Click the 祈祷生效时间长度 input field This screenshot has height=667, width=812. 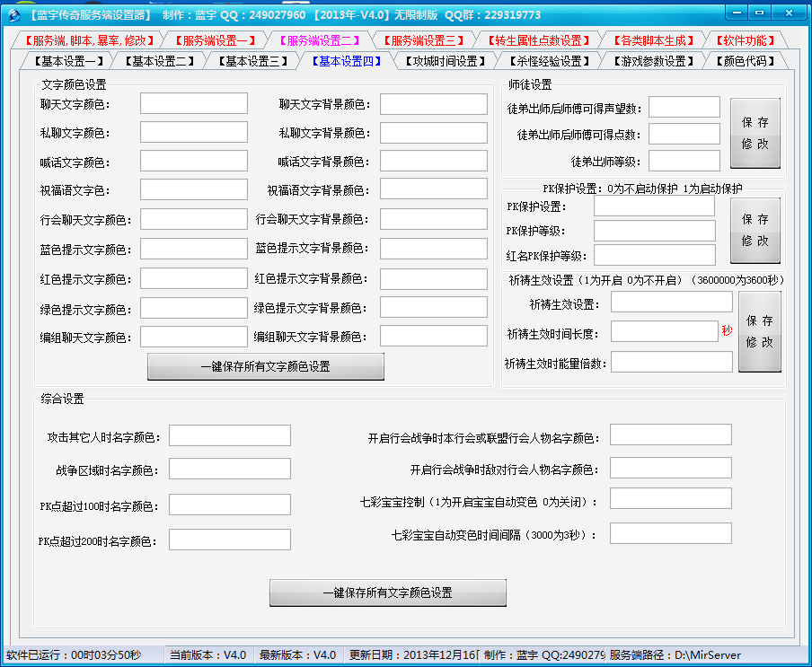tap(664, 332)
